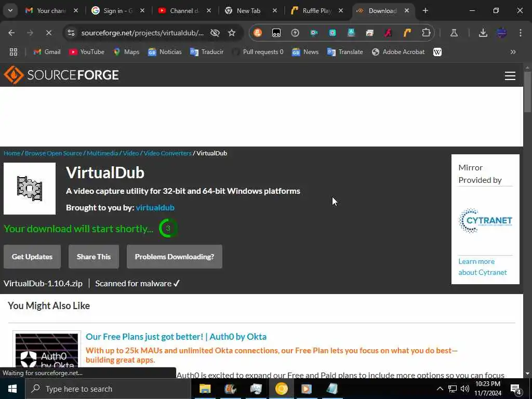Switch to the Ruffle Player tab

(x=317, y=11)
